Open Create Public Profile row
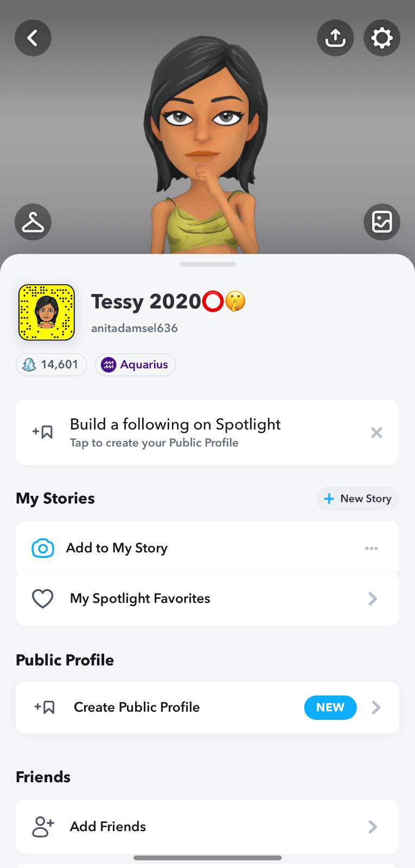The image size is (415, 868). click(x=163, y=707)
